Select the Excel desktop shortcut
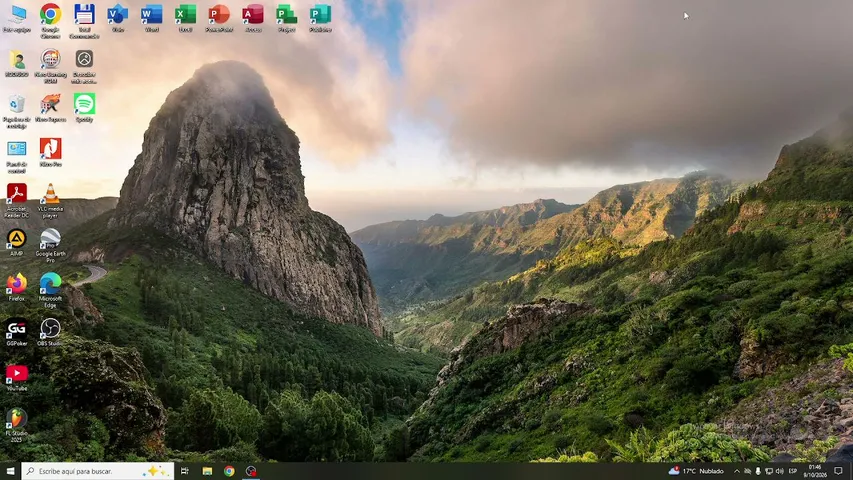853x480 pixels. (185, 19)
